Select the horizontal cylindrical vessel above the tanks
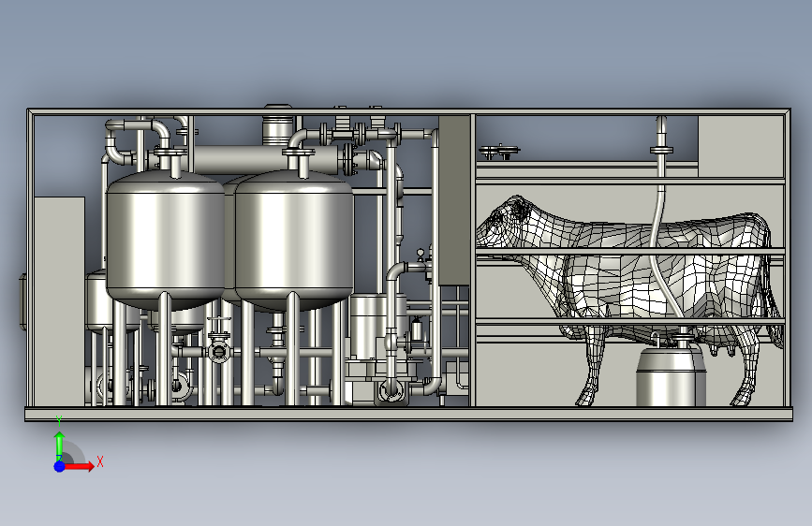Screen dimensions: 812x526 click(264, 159)
